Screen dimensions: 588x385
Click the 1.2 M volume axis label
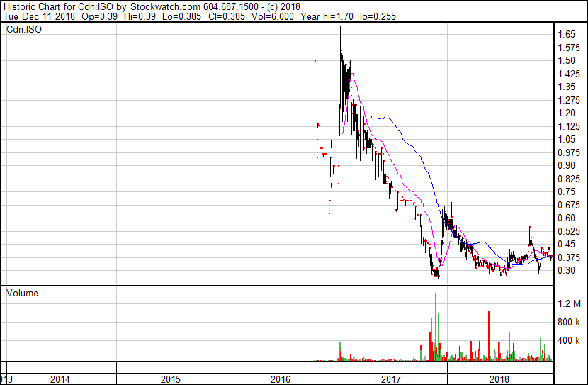pos(570,303)
